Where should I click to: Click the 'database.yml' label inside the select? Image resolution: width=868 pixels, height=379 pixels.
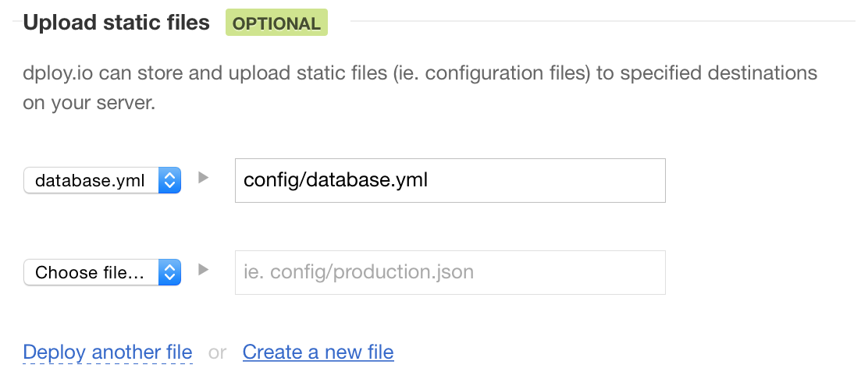click(x=90, y=181)
